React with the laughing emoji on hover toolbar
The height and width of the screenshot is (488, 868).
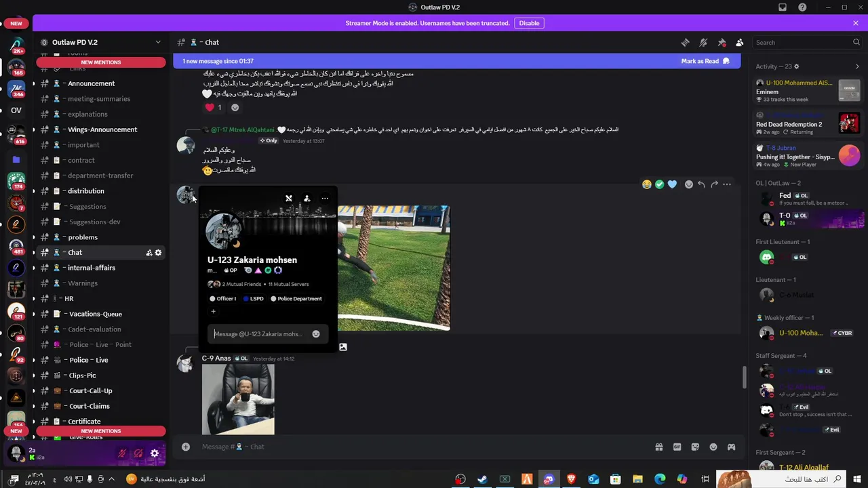point(647,184)
